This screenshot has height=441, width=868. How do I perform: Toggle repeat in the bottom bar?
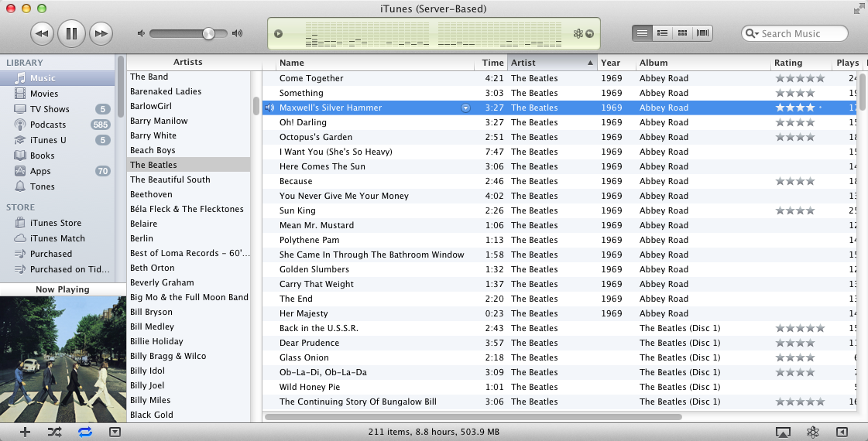click(84, 432)
